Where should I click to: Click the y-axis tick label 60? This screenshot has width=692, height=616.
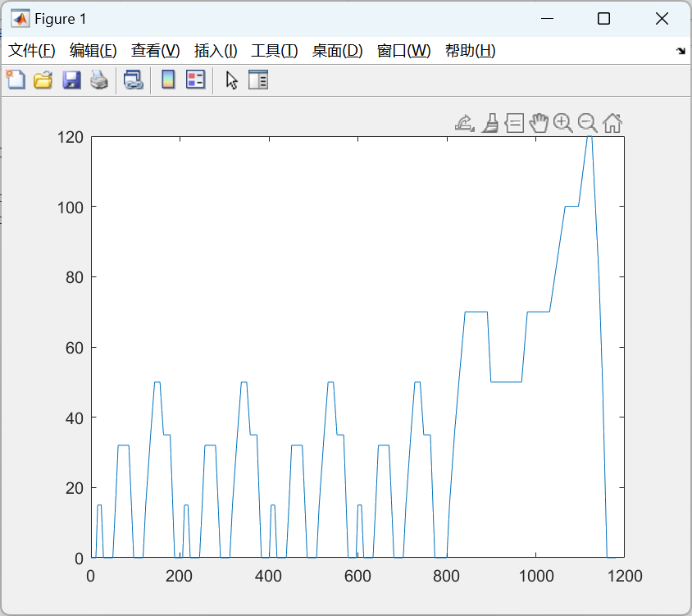coord(75,348)
